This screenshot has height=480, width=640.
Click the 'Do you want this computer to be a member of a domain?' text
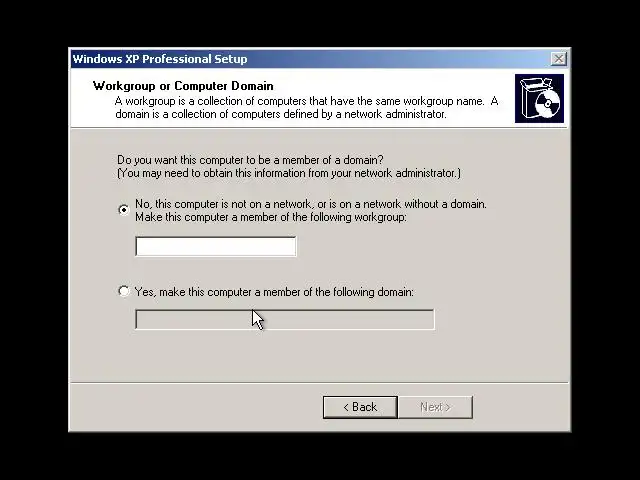pyautogui.click(x=250, y=160)
